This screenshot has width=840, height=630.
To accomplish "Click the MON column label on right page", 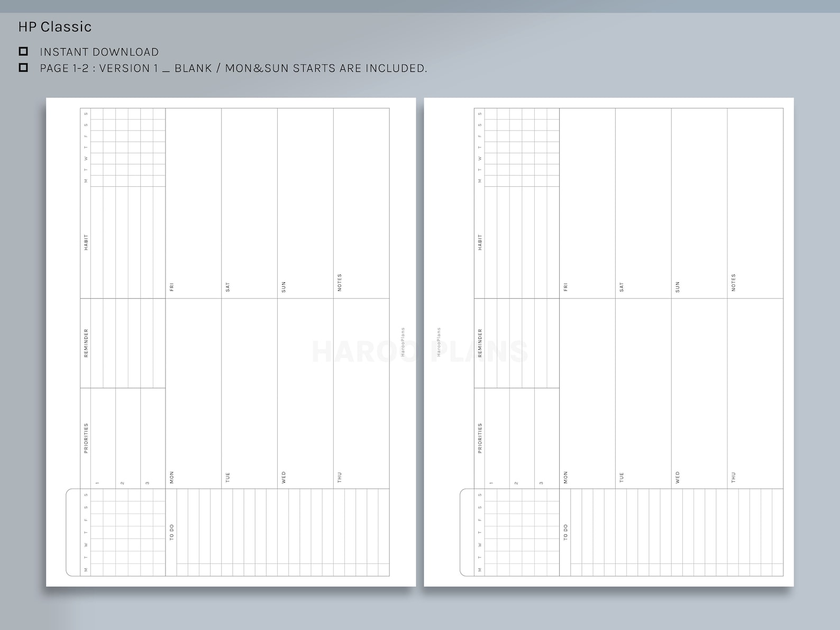I will point(565,478).
